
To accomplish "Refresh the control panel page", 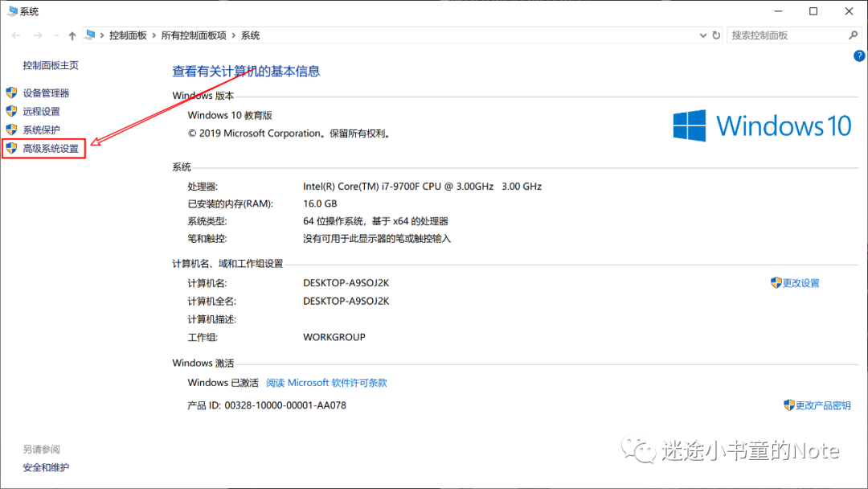I will click(716, 35).
